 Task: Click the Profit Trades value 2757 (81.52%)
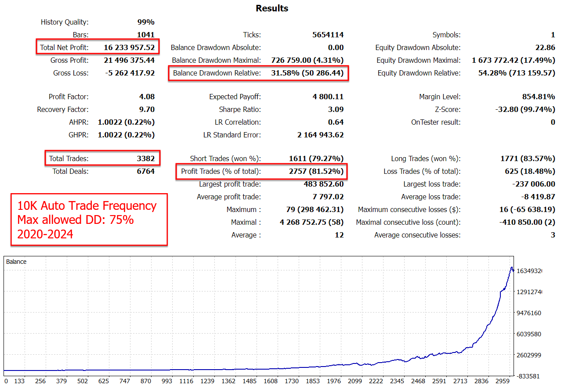(316, 171)
